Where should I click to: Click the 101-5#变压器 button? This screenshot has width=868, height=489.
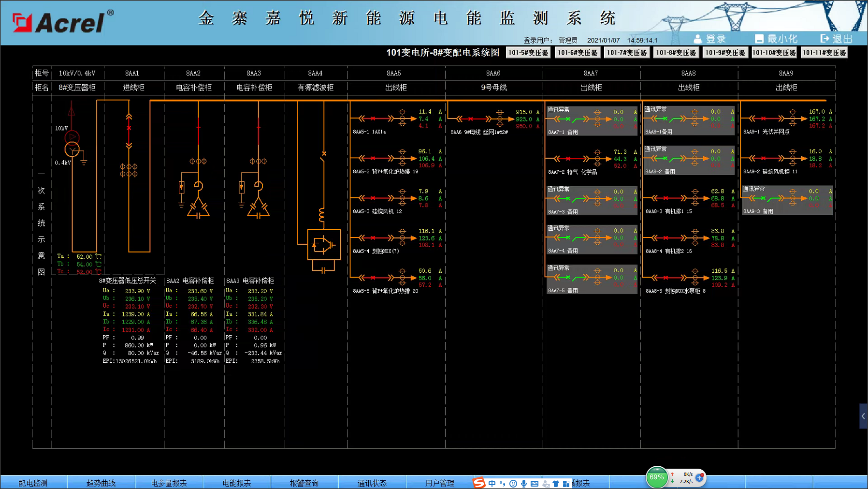[x=528, y=53]
